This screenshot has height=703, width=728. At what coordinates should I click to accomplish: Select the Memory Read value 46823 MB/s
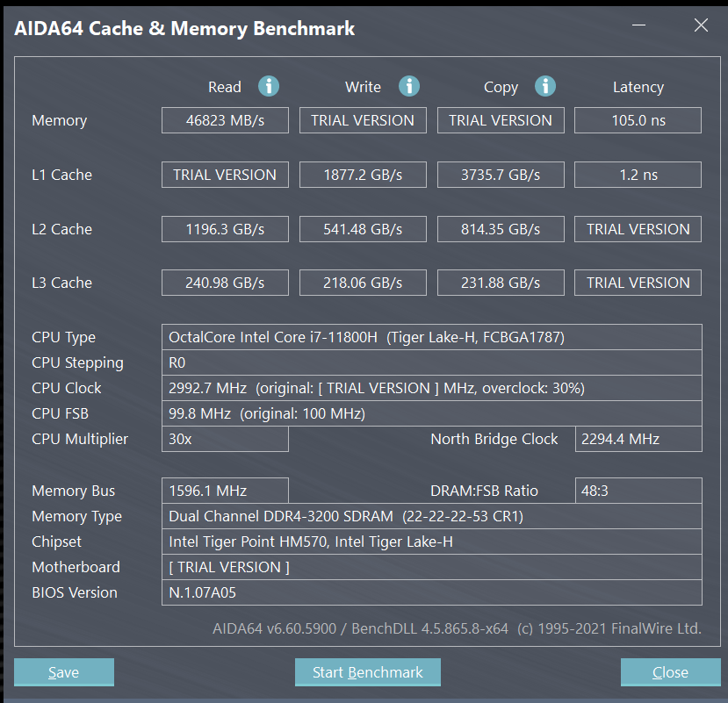[225, 120]
